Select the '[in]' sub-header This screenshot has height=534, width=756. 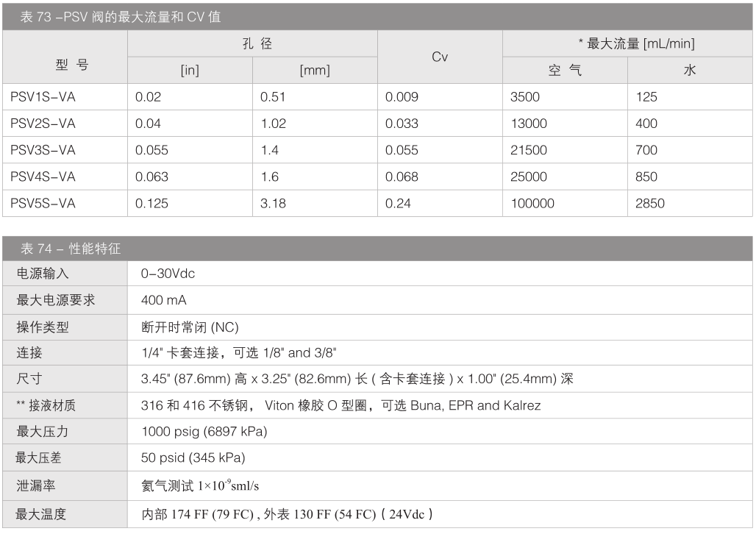click(x=190, y=71)
